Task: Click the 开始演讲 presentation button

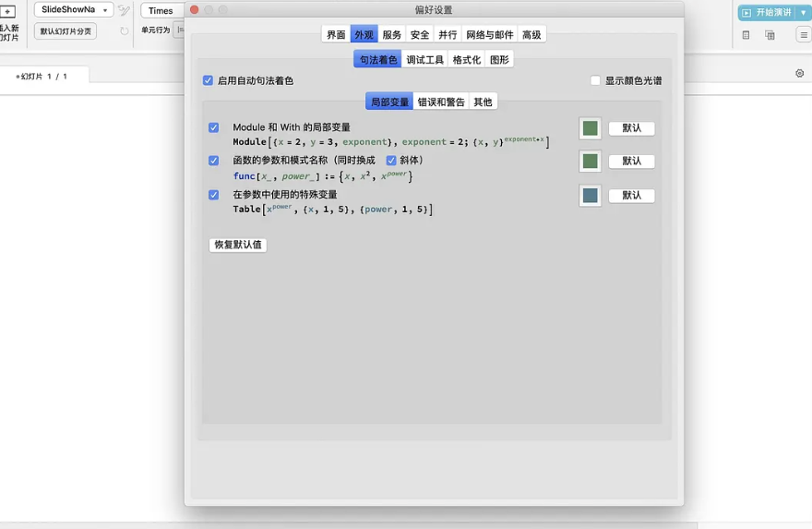Action: 768,12
